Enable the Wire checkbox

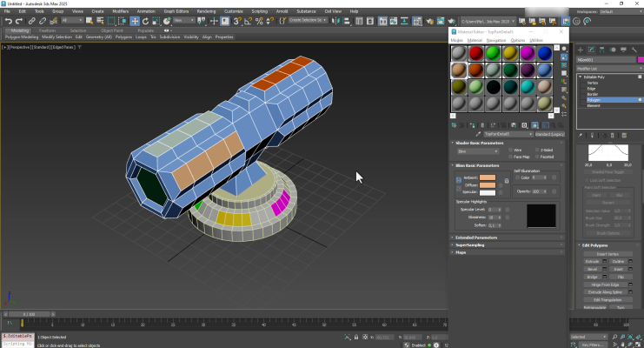(x=510, y=150)
